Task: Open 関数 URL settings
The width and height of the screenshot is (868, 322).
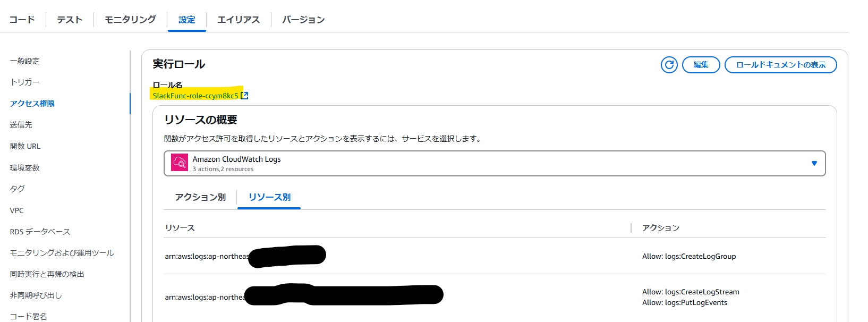Action: click(25, 146)
